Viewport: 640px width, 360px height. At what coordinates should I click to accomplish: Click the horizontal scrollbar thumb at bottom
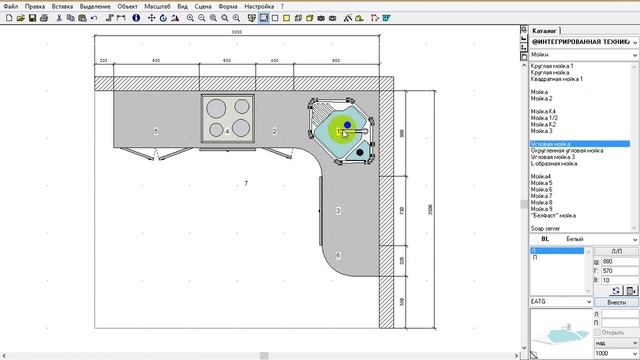tap(264, 356)
